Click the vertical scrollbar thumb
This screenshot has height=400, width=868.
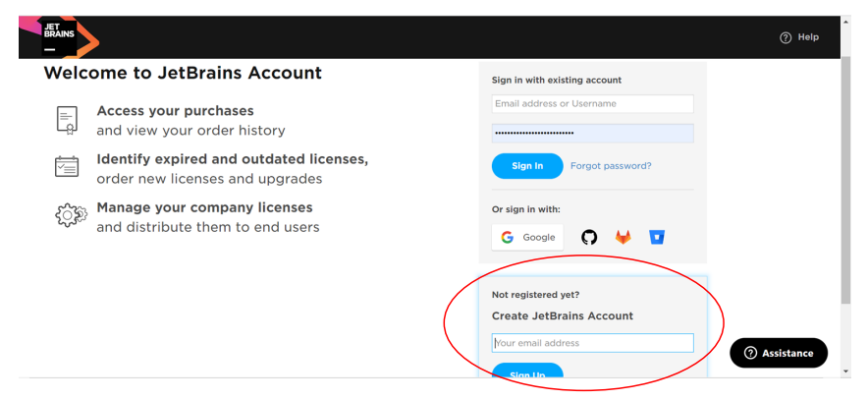click(x=845, y=180)
